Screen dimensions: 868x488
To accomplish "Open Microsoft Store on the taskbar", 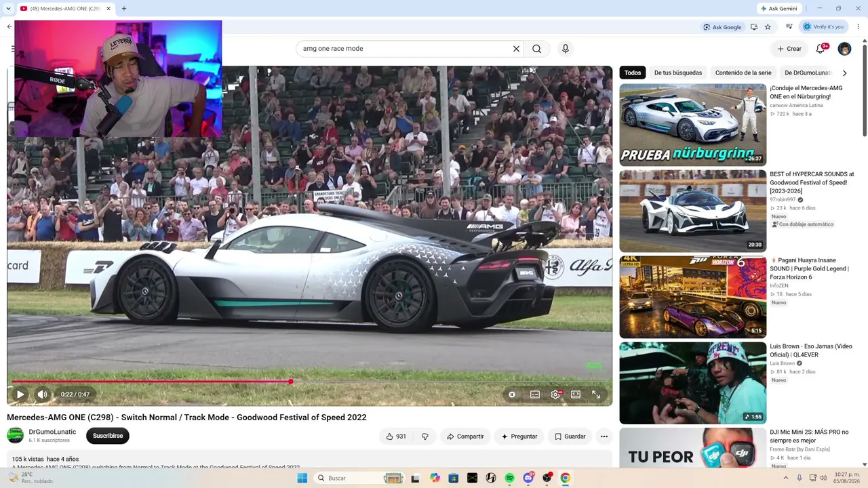I will (x=454, y=478).
